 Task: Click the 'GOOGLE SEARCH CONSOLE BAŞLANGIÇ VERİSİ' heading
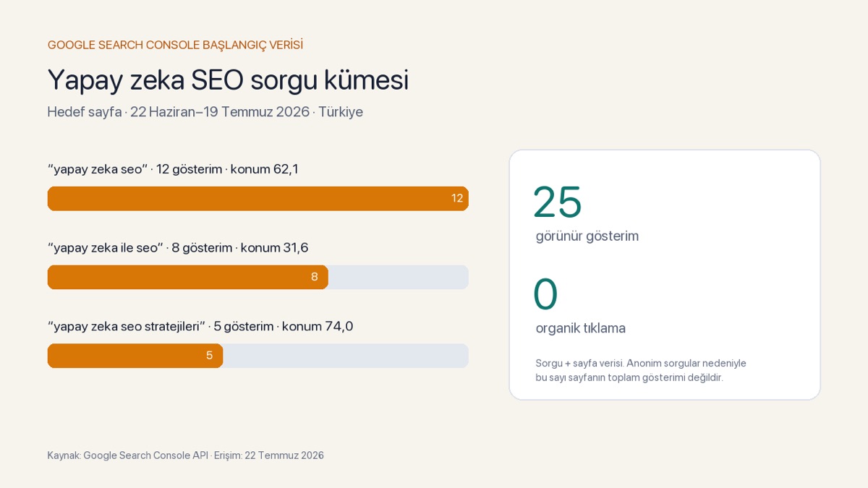tap(175, 45)
